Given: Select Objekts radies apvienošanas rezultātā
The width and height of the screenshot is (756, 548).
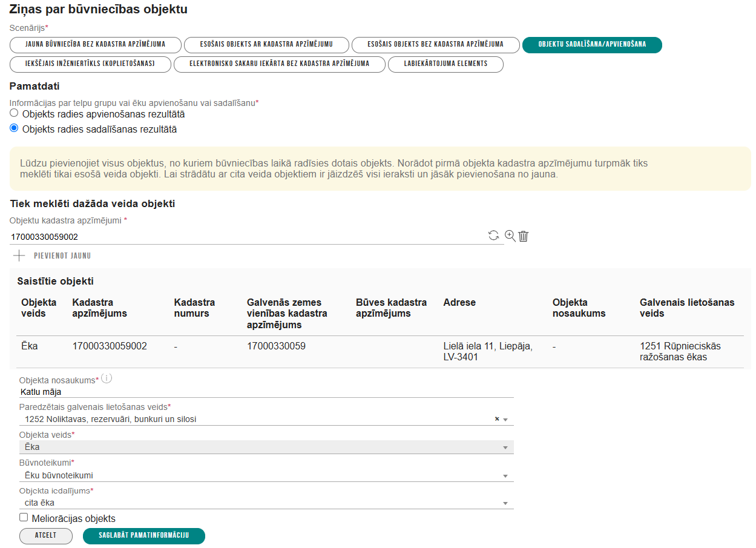Looking at the screenshot, I should click(14, 113).
